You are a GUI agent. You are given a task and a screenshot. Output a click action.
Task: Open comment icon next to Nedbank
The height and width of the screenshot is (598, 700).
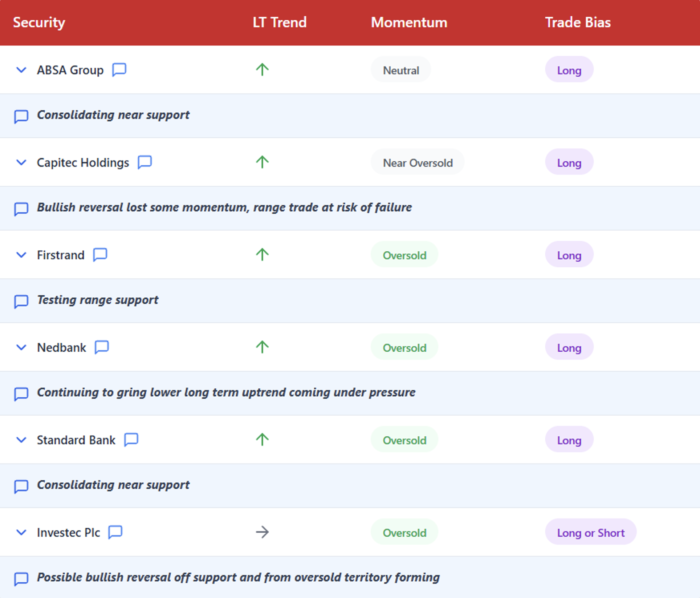click(x=102, y=347)
